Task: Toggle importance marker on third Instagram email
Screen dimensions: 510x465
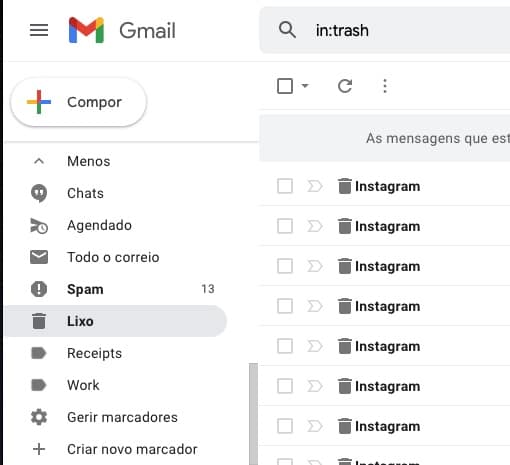Action: pyautogui.click(x=315, y=266)
